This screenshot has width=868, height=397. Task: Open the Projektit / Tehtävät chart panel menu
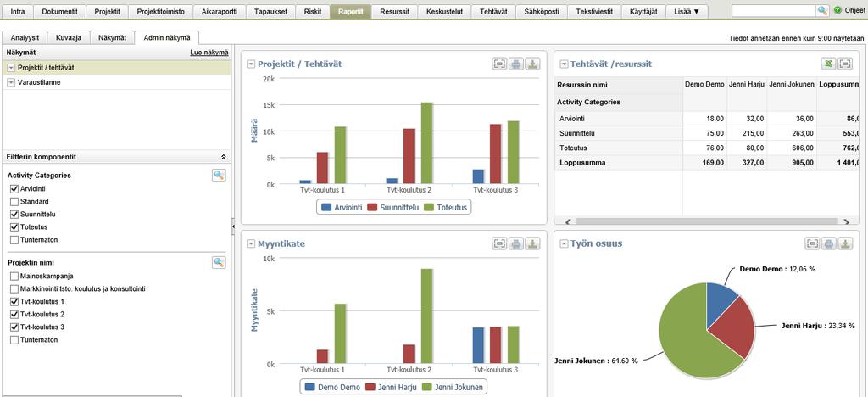[251, 64]
